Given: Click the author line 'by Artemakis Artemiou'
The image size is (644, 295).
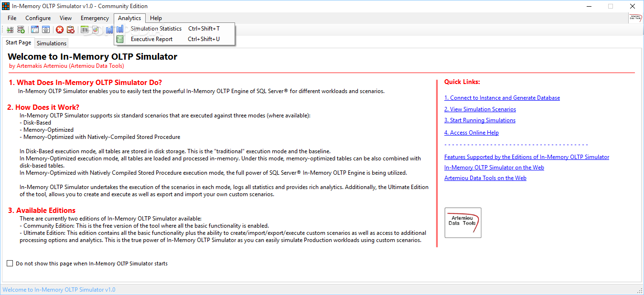Looking at the screenshot, I should (67, 66).
